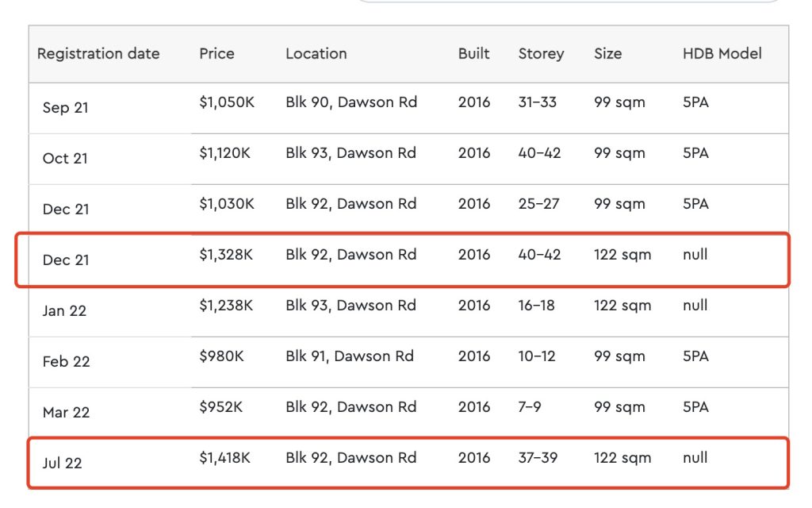Select the Blk 91, Dawson Rd location
The width and height of the screenshot is (812, 508).
point(350,356)
